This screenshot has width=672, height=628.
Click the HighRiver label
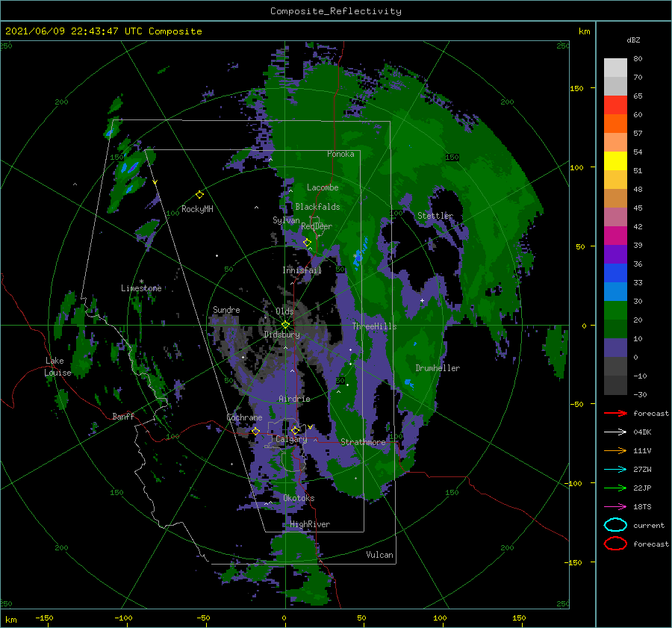click(x=310, y=524)
